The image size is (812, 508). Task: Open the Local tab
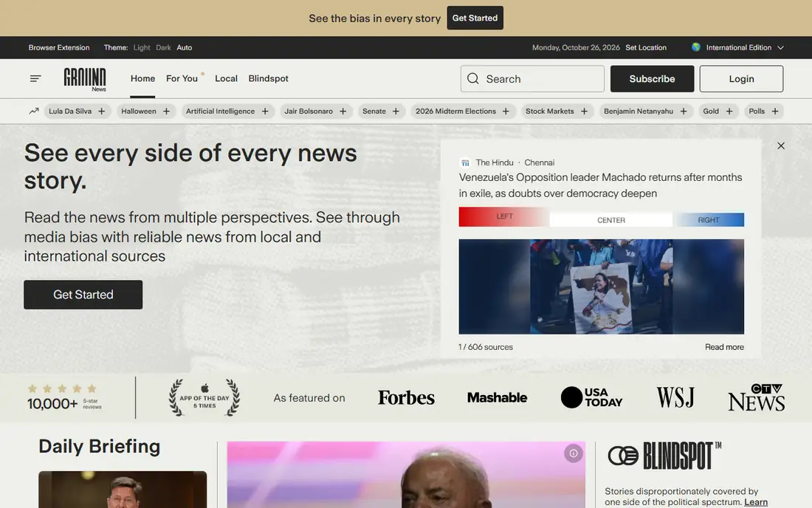click(x=227, y=79)
